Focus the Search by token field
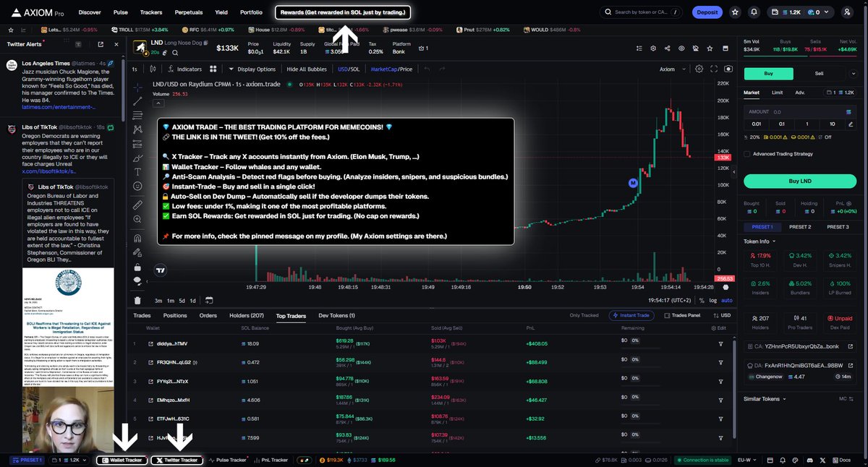This screenshot has width=868, height=467. click(x=642, y=12)
